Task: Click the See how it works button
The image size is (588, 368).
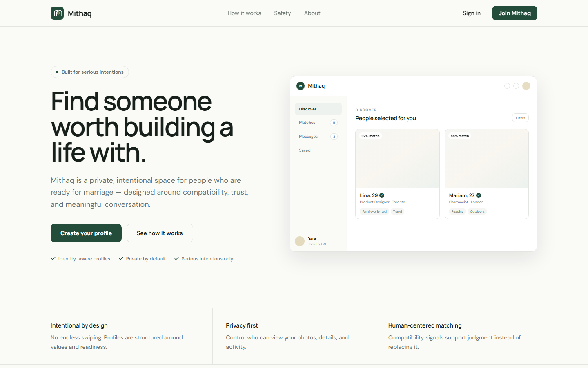Action: tap(160, 233)
